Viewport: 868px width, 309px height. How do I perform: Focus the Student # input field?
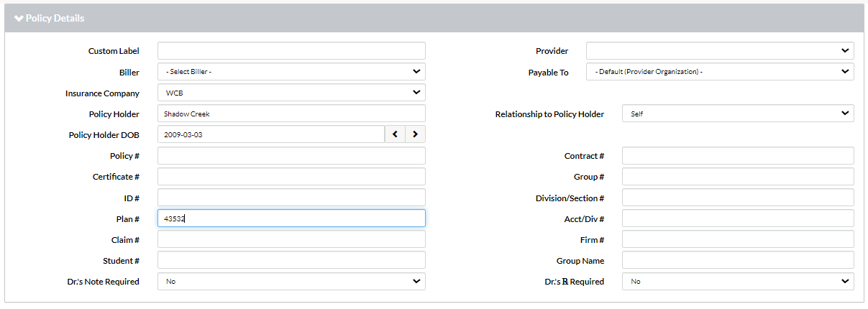pyautogui.click(x=291, y=260)
